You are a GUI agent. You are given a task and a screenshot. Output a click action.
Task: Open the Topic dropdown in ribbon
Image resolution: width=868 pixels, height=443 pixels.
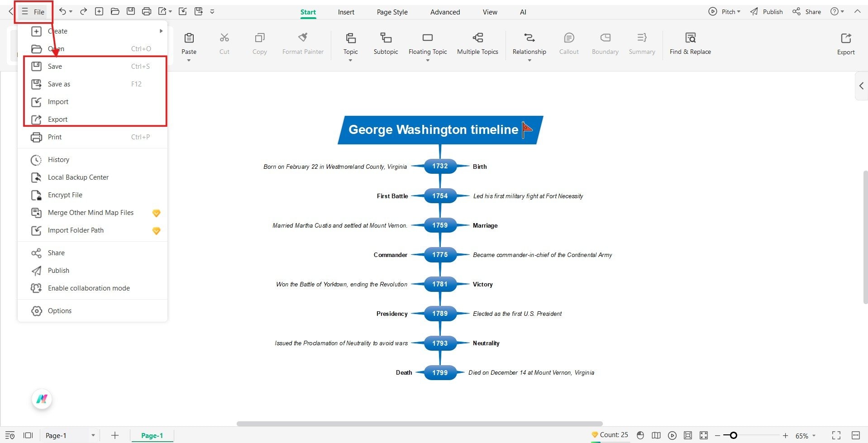click(350, 60)
